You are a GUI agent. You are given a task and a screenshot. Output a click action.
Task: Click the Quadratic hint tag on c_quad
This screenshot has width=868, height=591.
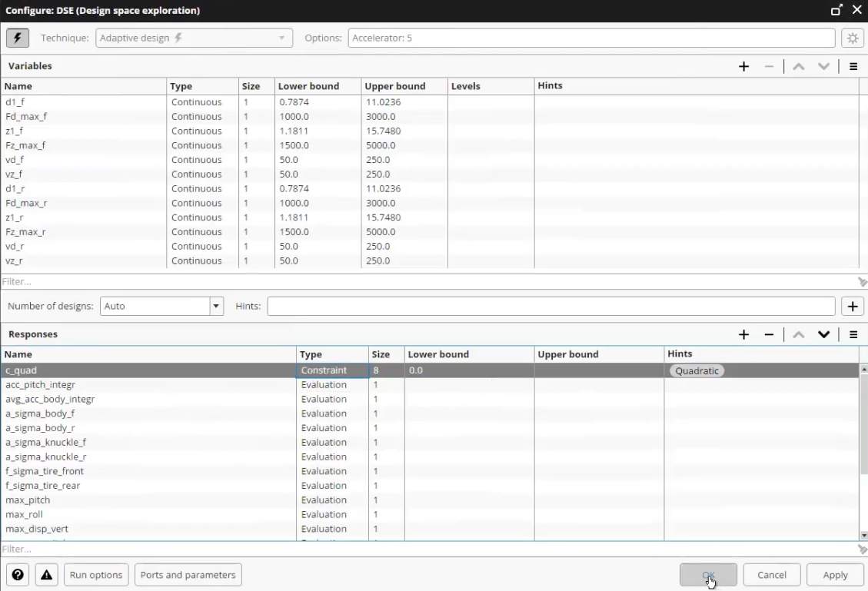(x=697, y=370)
